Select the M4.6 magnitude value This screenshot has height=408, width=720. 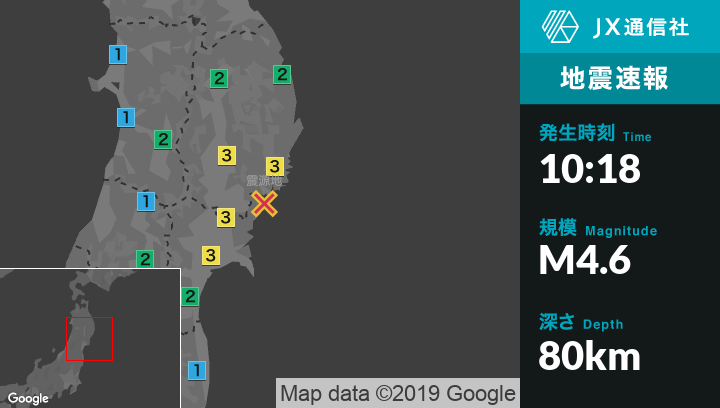(585, 261)
